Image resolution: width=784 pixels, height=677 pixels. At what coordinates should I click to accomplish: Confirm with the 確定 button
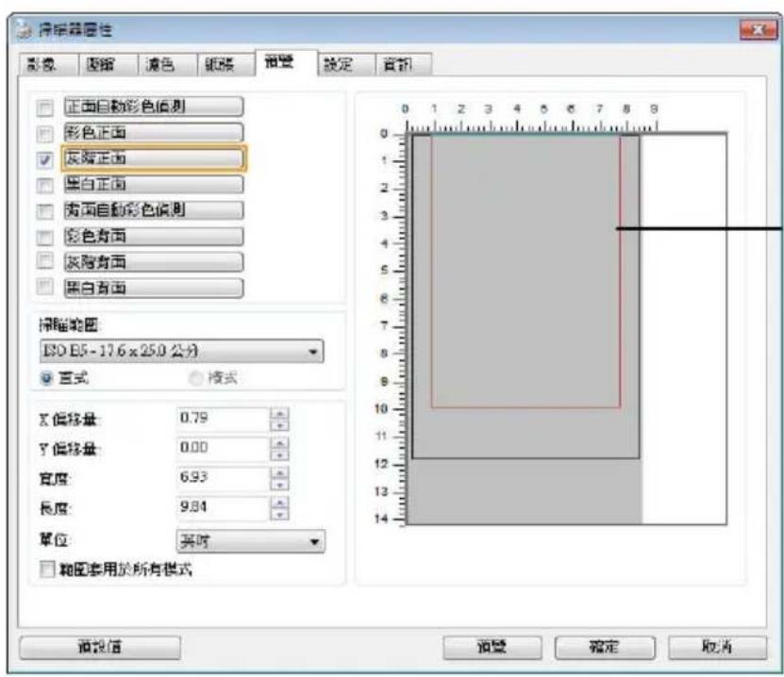point(605,648)
